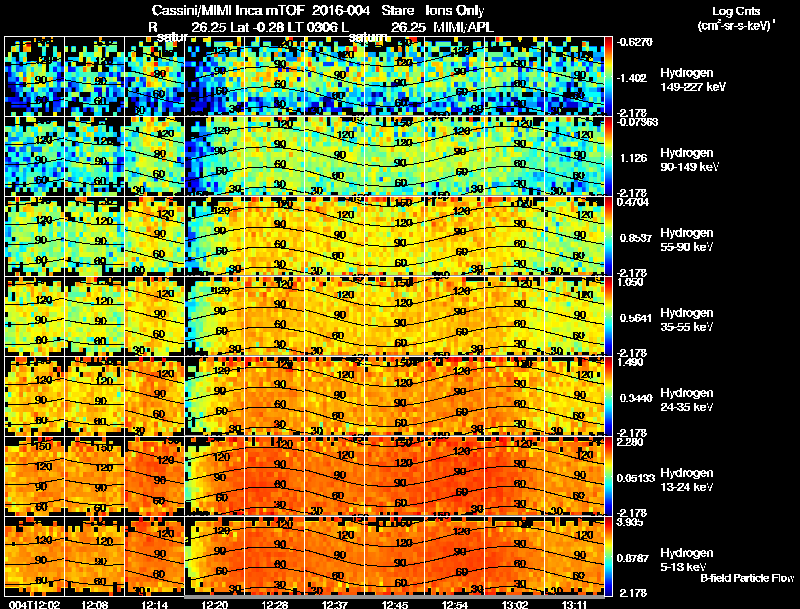The image size is (800, 609).
Task: Click the 'Stare' label in the title
Action: pyautogui.click(x=398, y=11)
